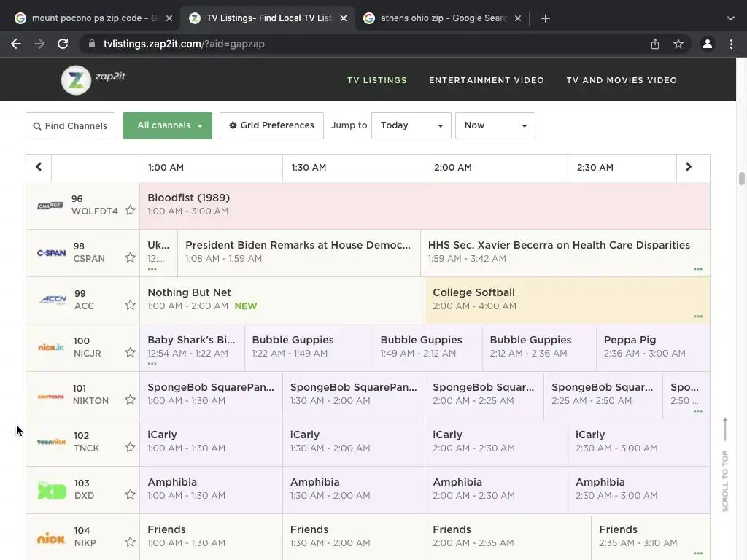Favorite channel 102 TNCK
Viewport: 747px width, 560px height.
(130, 447)
